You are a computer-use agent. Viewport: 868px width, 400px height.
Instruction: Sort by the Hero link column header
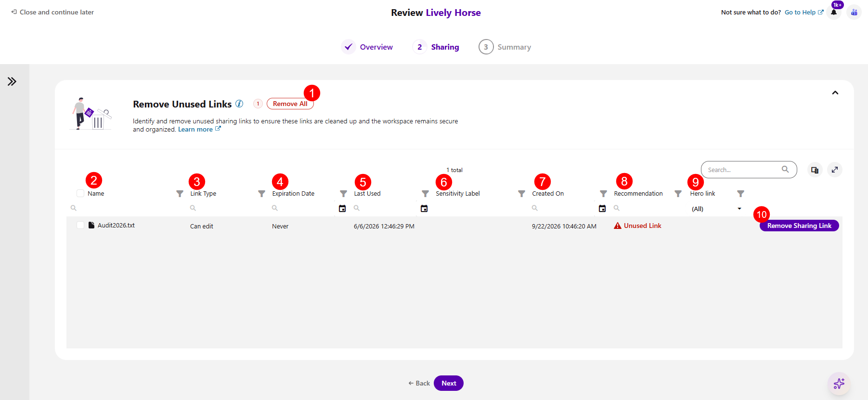(x=702, y=193)
